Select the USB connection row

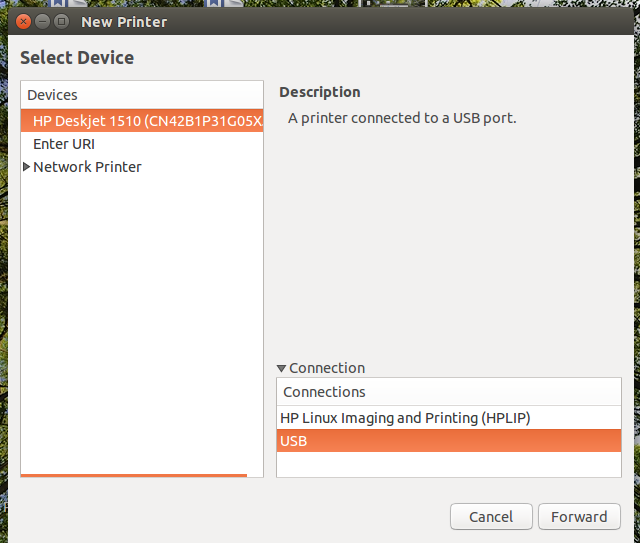tap(449, 441)
